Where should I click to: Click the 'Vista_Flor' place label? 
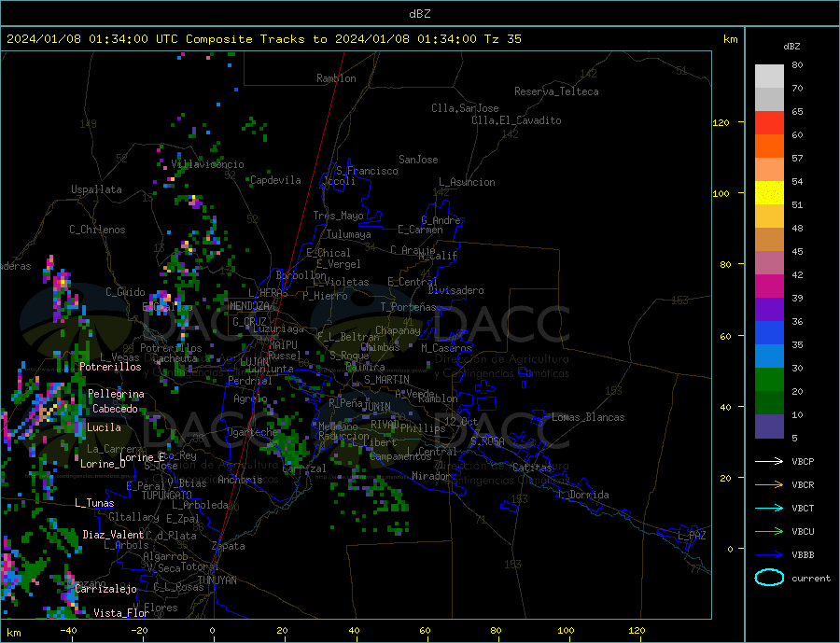[x=121, y=613]
